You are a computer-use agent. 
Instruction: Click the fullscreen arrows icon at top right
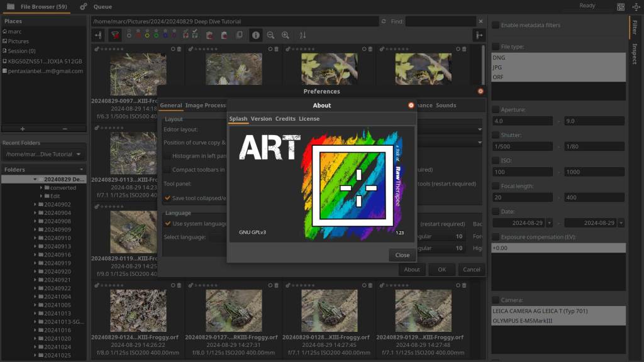pyautogui.click(x=636, y=7)
